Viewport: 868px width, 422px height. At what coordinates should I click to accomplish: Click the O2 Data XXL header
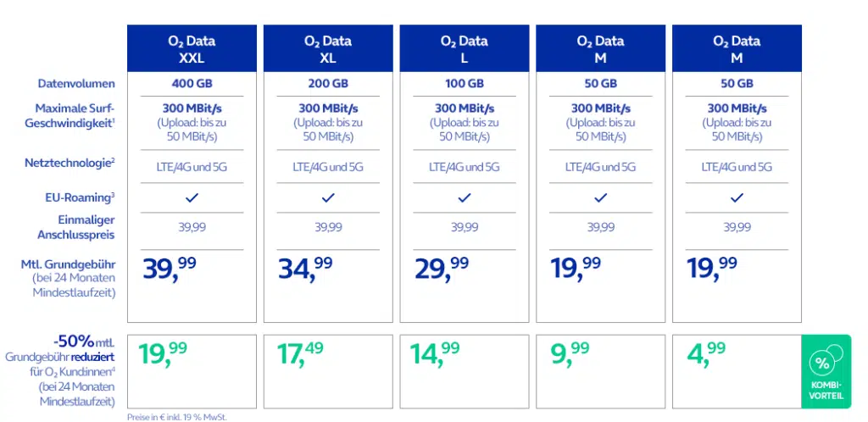coord(192,48)
